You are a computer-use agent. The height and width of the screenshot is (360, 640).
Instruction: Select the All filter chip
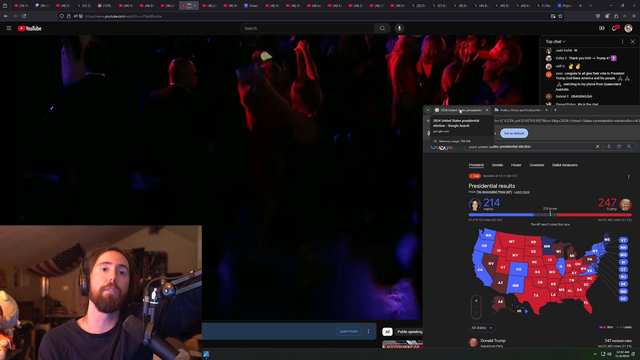pos(387,332)
